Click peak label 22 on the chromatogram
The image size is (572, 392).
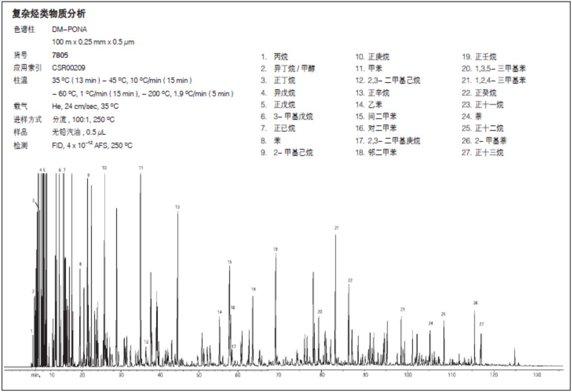point(350,281)
